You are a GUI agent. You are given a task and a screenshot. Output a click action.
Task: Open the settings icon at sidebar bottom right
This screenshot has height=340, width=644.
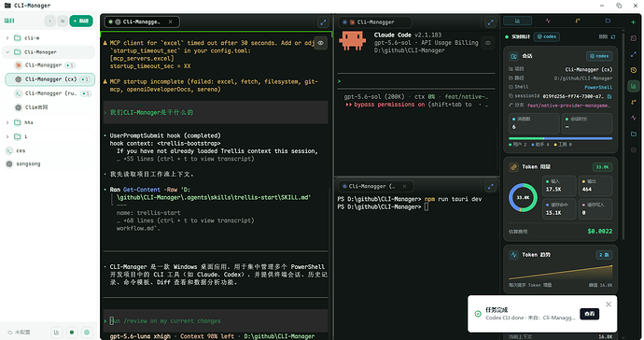tap(87, 333)
